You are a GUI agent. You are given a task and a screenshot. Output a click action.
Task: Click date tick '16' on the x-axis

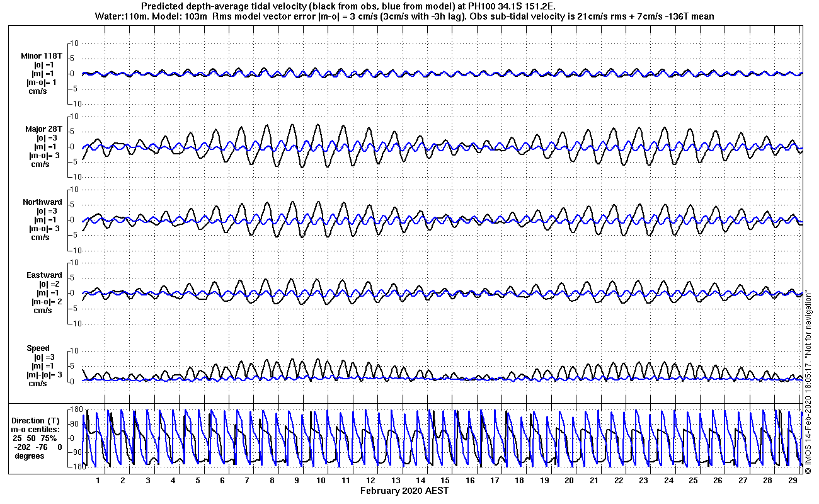(x=470, y=481)
